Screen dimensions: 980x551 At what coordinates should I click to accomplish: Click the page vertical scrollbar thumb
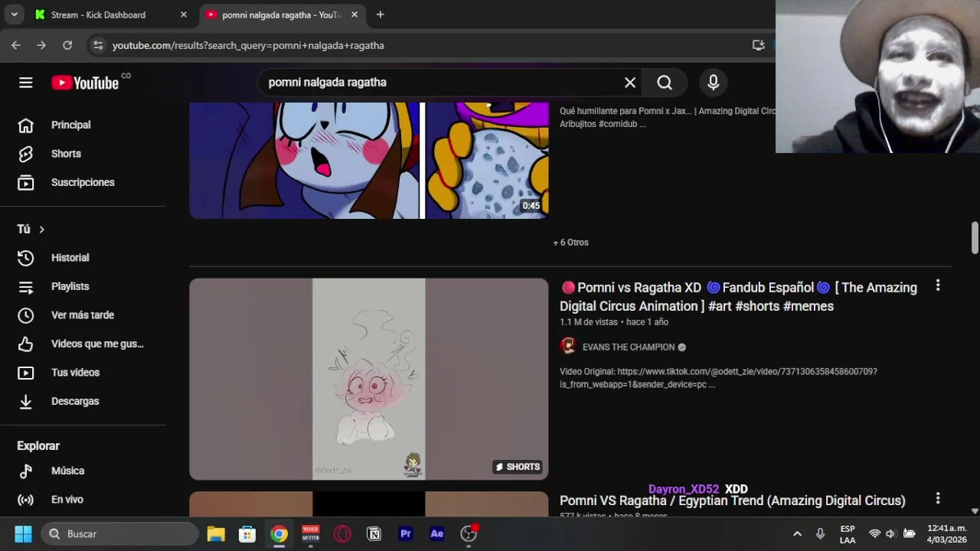click(x=975, y=238)
